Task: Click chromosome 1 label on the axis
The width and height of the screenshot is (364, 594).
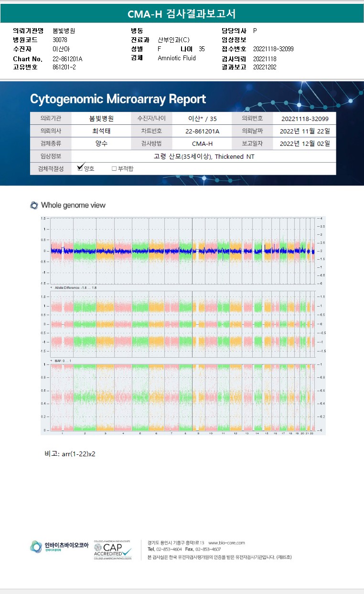Action: point(62,433)
